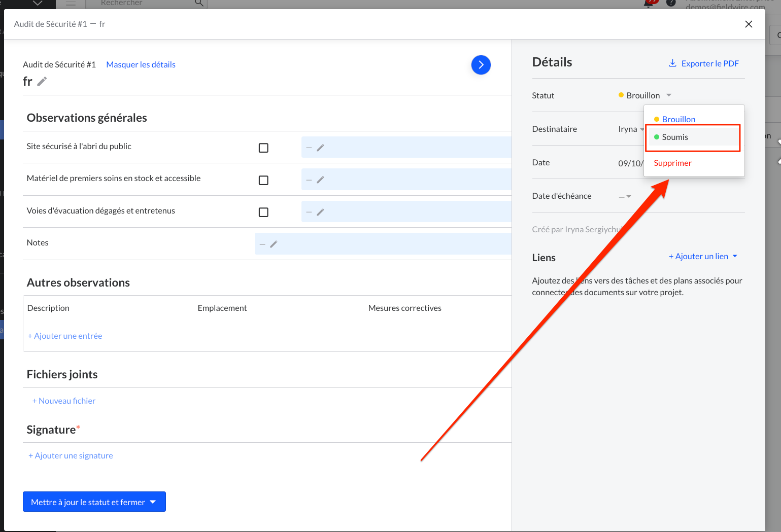The image size is (781, 532).
Task: Close the Audit de Sécurité dialog
Action: point(748,24)
